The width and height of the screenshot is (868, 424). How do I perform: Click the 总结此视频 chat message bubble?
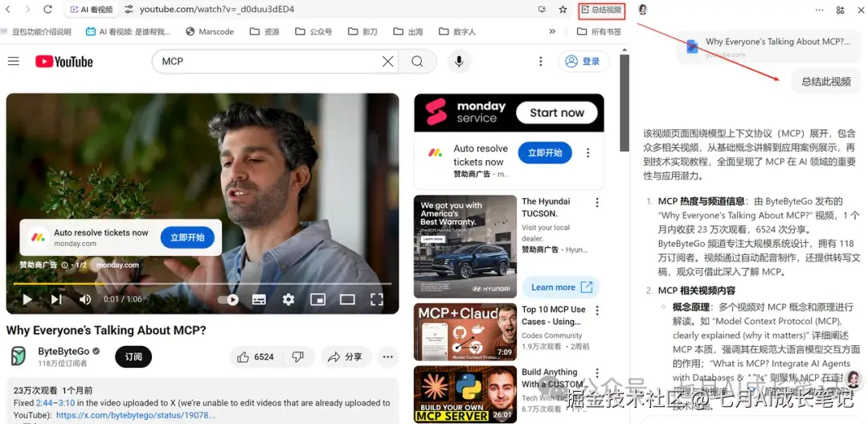[826, 81]
